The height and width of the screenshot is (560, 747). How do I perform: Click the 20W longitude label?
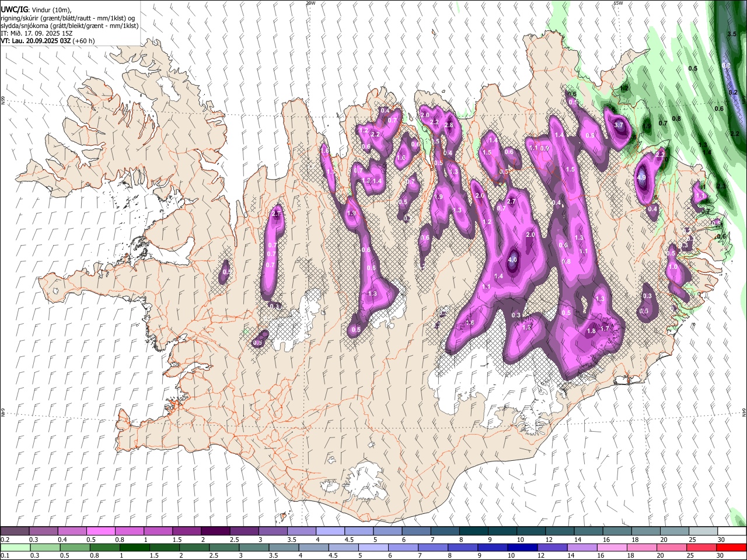click(310, 2)
